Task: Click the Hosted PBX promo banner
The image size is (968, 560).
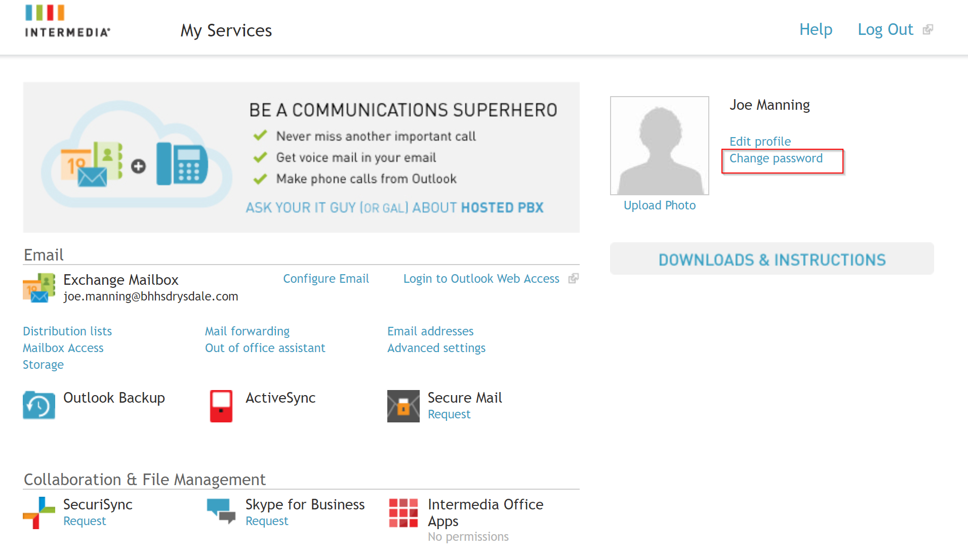Action: click(x=301, y=157)
